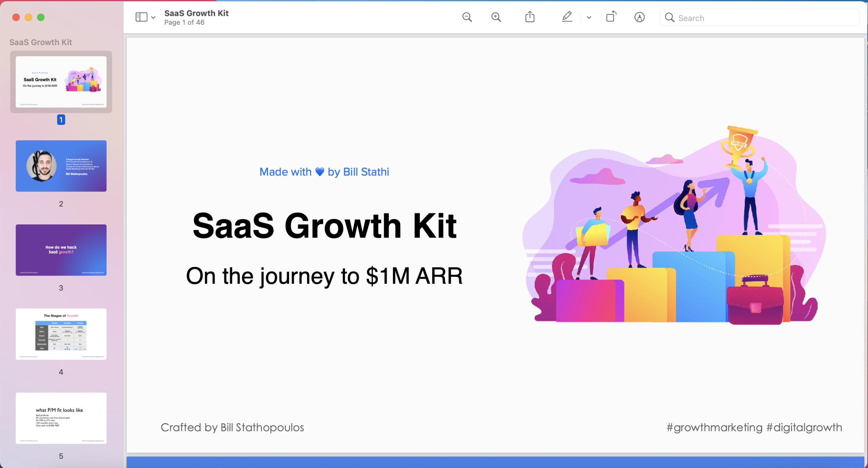Click the SaaS Growth Kit window title
The image size is (868, 468).
tap(196, 13)
